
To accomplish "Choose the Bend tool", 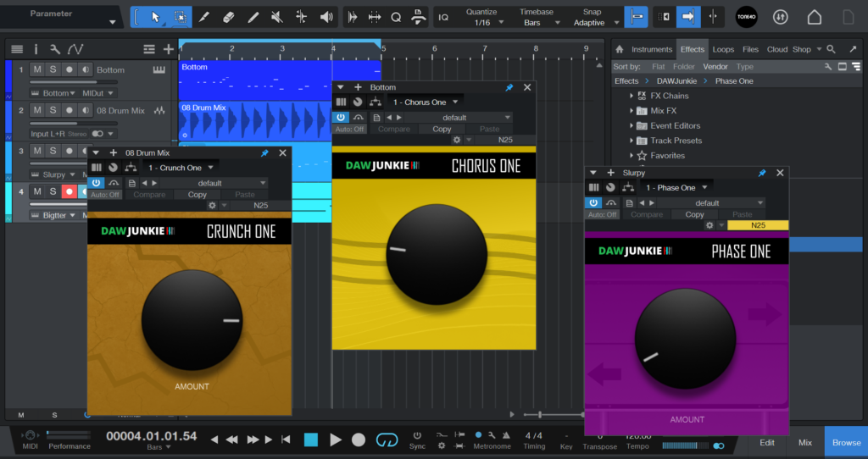I will 302,17.
